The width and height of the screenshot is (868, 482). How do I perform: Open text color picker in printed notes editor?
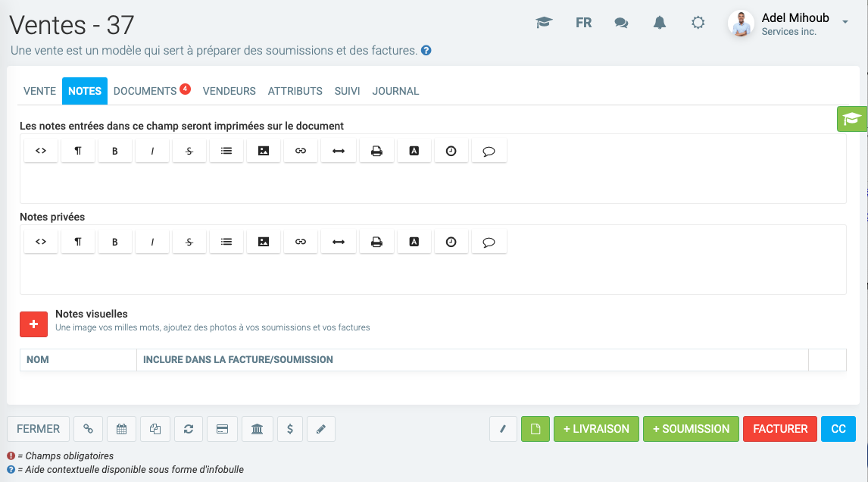tap(414, 151)
